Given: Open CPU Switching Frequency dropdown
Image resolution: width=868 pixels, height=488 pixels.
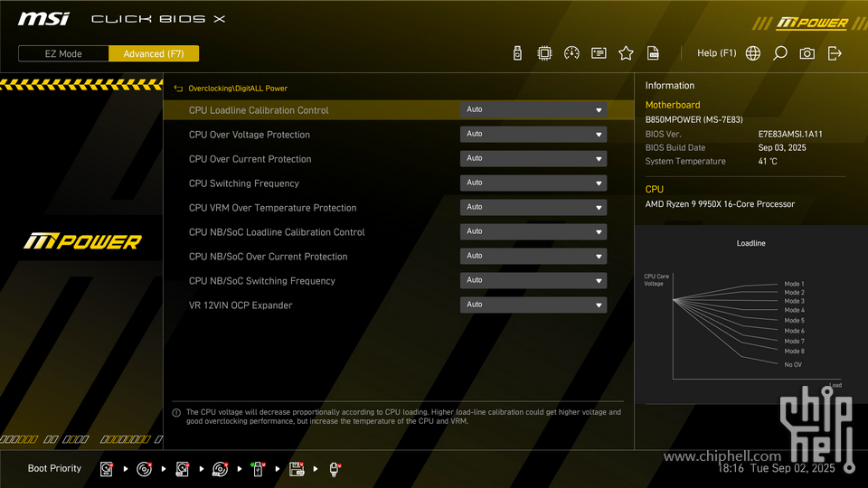Looking at the screenshot, I should [533, 183].
